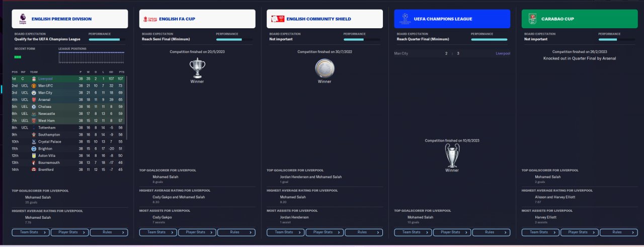This screenshot has width=644, height=247.
Task: Click the Man City club crest in table
Action: (34, 93)
